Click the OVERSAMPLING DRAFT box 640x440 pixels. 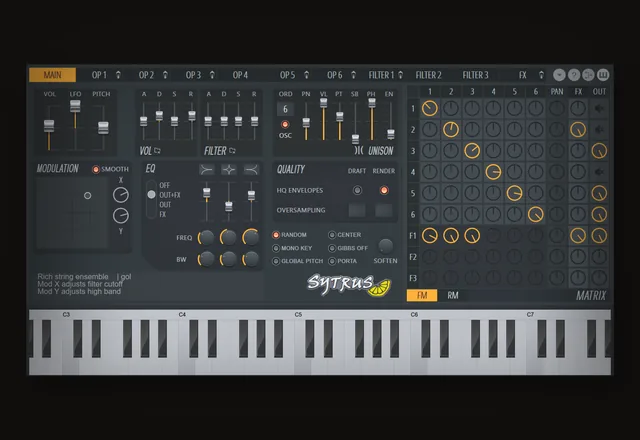[x=357, y=210]
